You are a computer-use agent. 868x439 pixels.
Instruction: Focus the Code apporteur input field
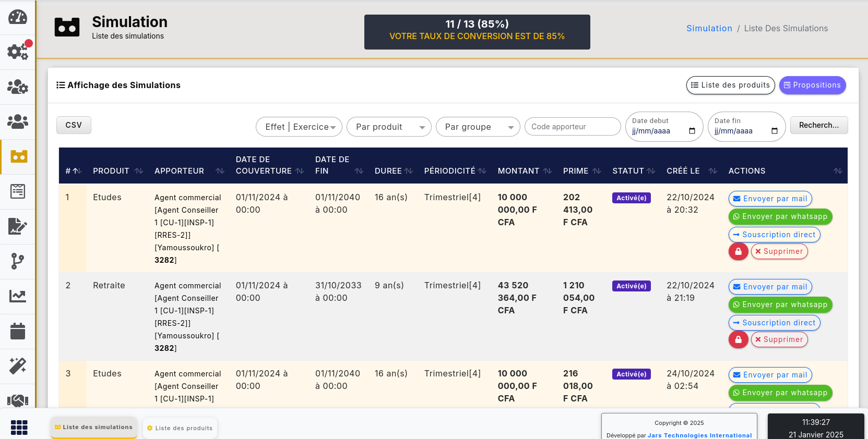coord(573,127)
